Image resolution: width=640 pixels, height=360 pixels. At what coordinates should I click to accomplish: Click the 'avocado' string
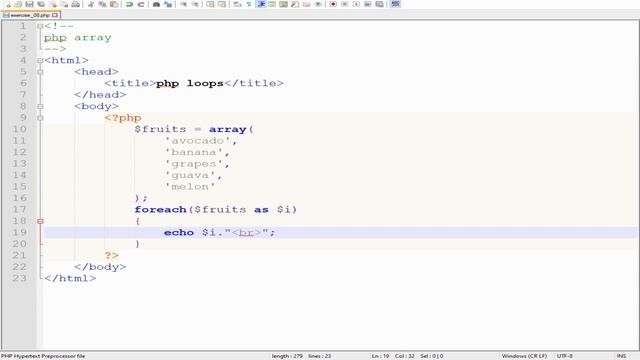click(x=198, y=141)
